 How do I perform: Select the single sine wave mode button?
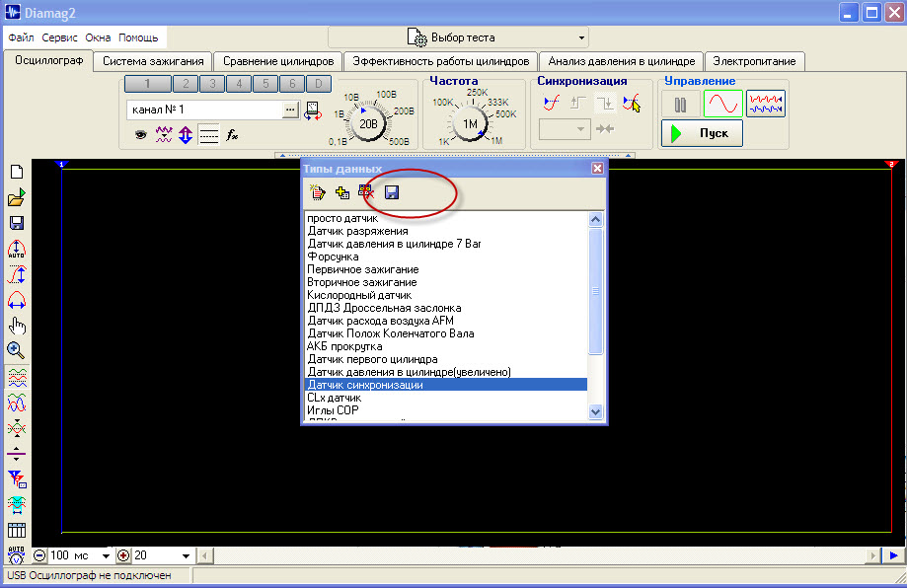click(723, 104)
